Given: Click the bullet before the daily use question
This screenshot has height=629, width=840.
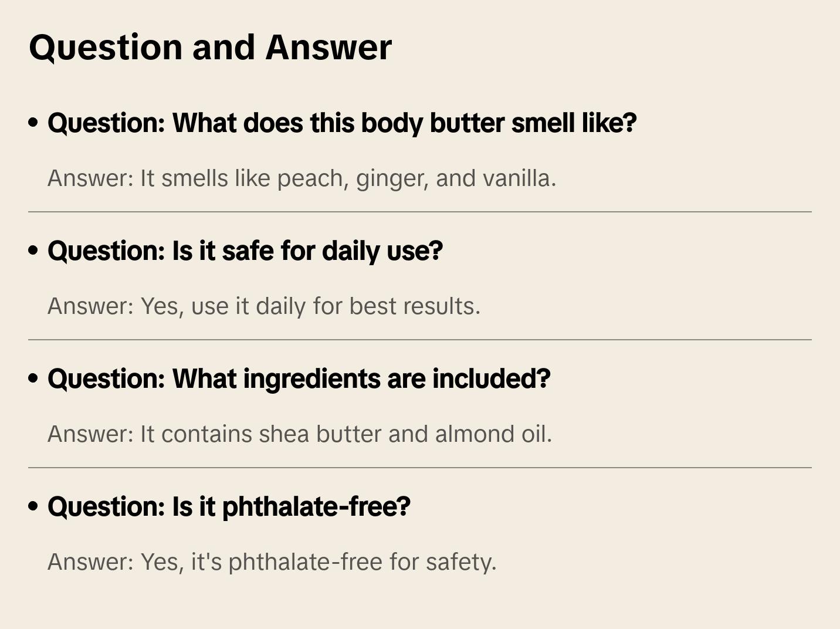Looking at the screenshot, I should (33, 251).
